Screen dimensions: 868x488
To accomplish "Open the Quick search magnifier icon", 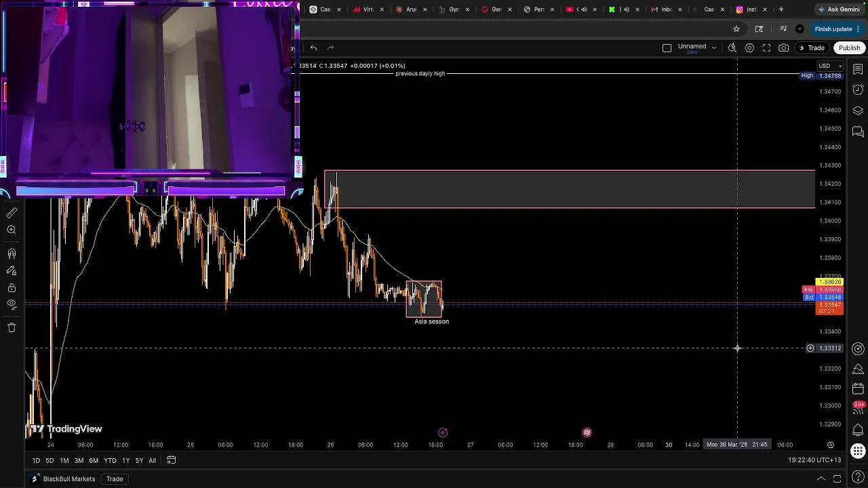I will [732, 47].
